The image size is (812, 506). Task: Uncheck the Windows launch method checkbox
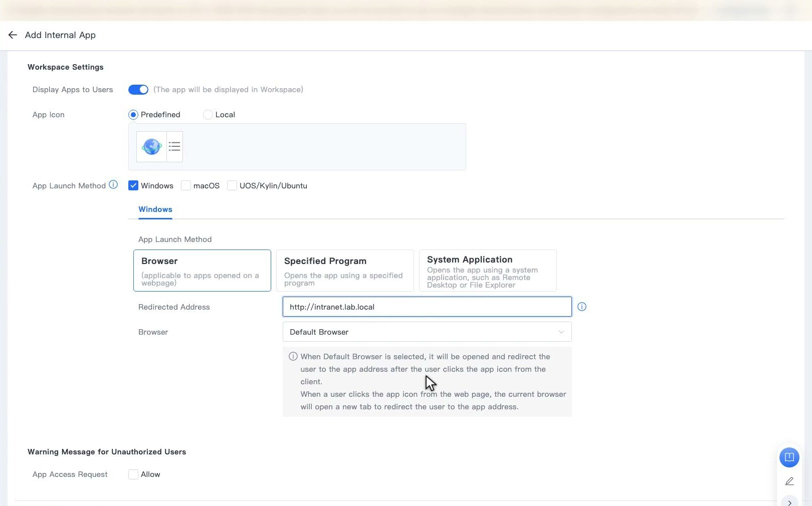tap(133, 185)
